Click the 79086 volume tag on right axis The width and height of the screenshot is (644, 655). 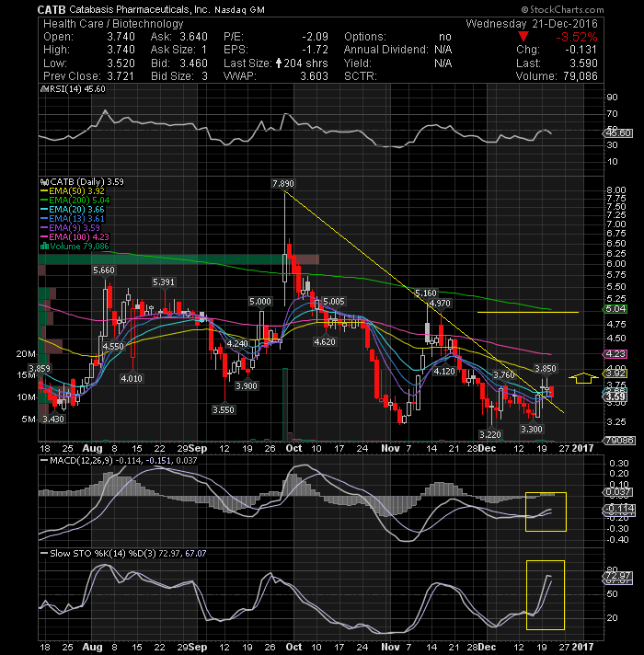[620, 441]
